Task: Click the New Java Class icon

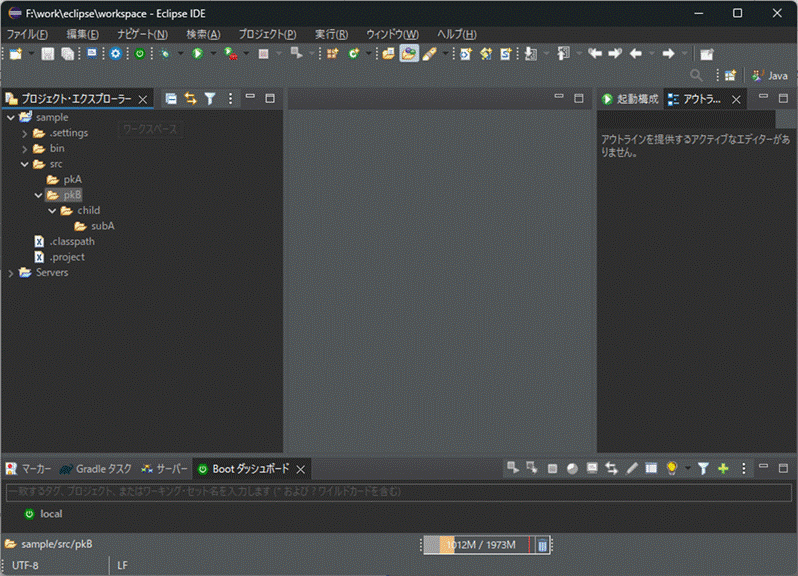Action: point(354,53)
